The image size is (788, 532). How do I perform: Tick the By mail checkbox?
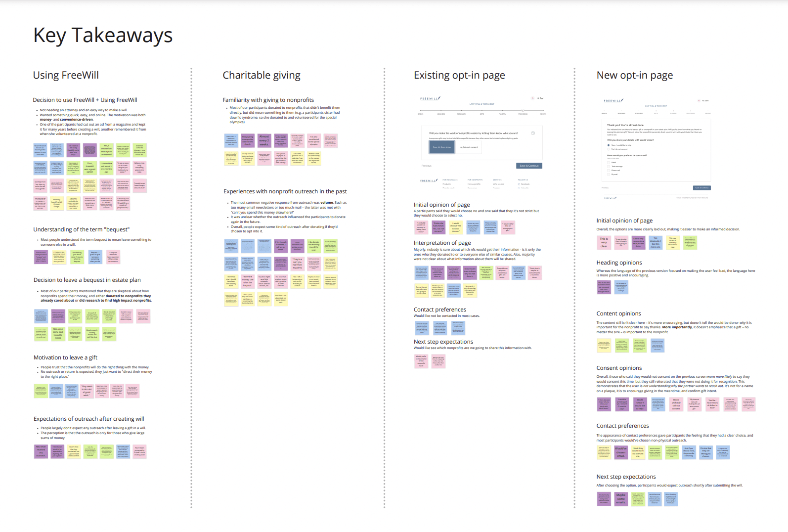click(x=608, y=174)
